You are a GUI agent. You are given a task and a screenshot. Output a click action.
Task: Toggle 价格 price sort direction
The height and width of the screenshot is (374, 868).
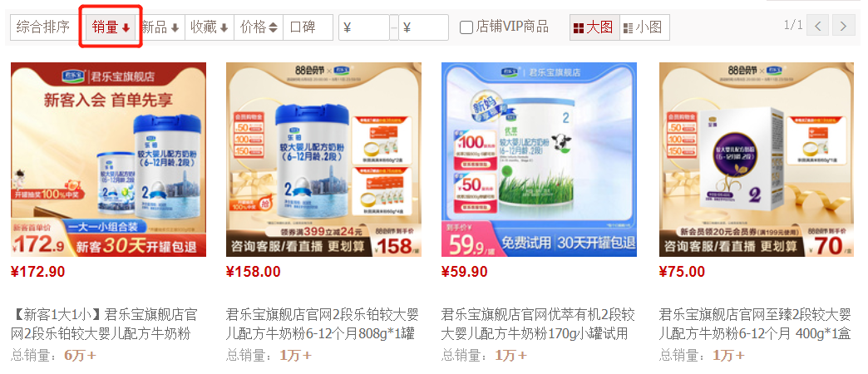click(259, 27)
